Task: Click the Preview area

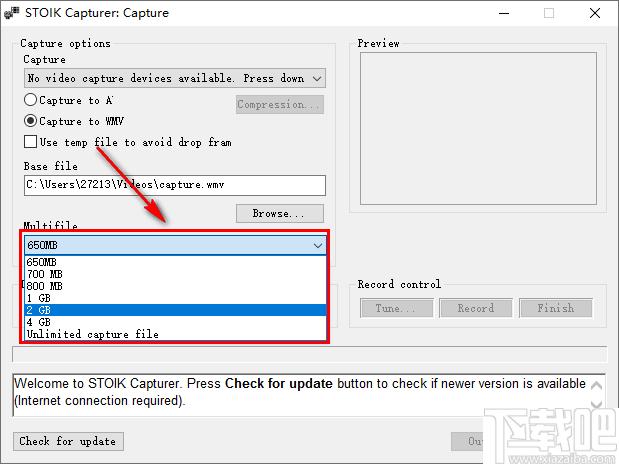Action: tap(478, 128)
